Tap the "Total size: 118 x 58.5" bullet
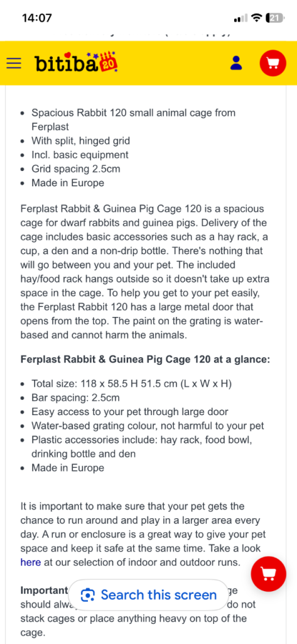 pos(132,384)
